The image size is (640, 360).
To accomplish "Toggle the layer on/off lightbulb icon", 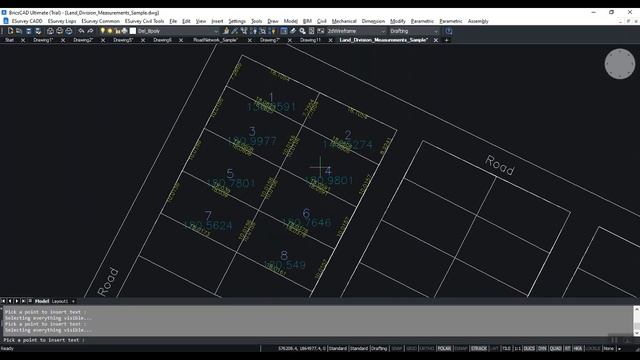I will 102,31.
